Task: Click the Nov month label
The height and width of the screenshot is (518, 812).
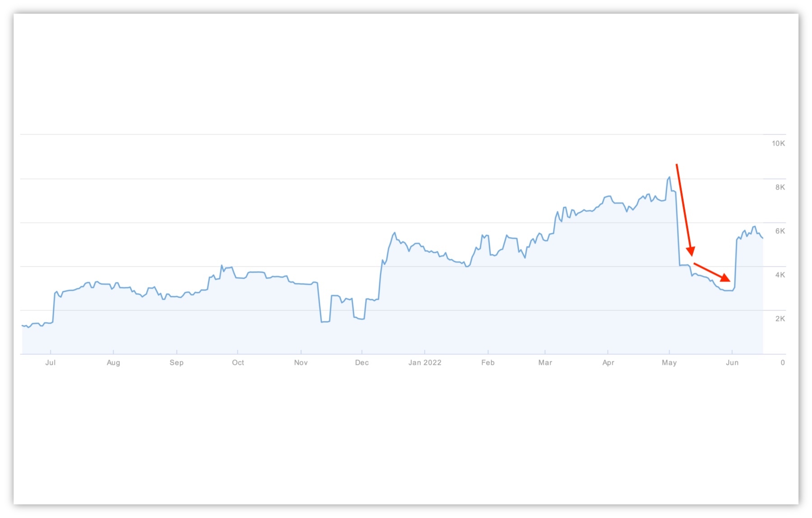Action: pyautogui.click(x=301, y=363)
